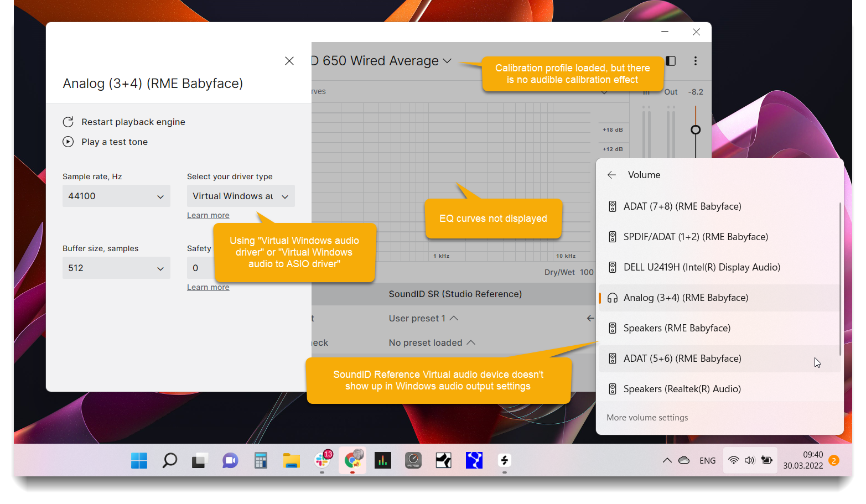The image size is (866, 504).
Task: Expand the 650 Wired Average profile chevron
Action: [x=447, y=61]
